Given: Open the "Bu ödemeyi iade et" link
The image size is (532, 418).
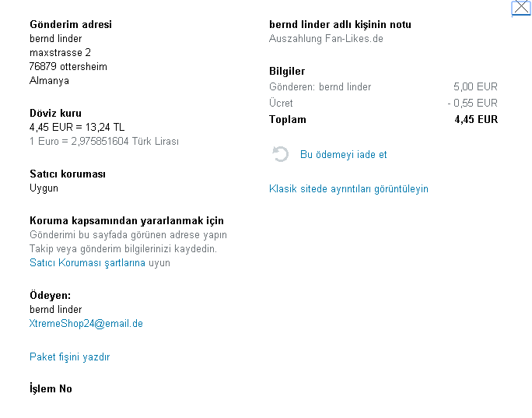Looking at the screenshot, I should pyautogui.click(x=343, y=155).
